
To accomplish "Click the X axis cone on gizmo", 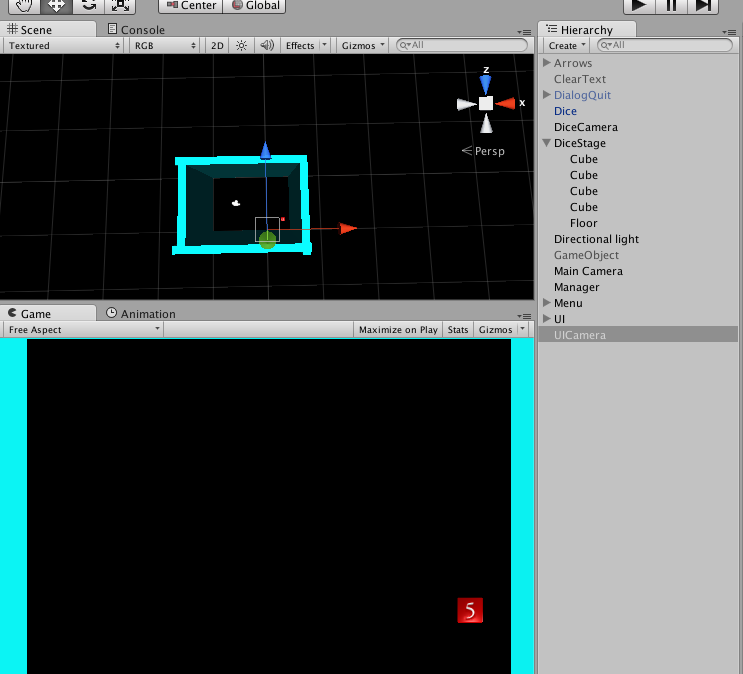I will [505, 103].
